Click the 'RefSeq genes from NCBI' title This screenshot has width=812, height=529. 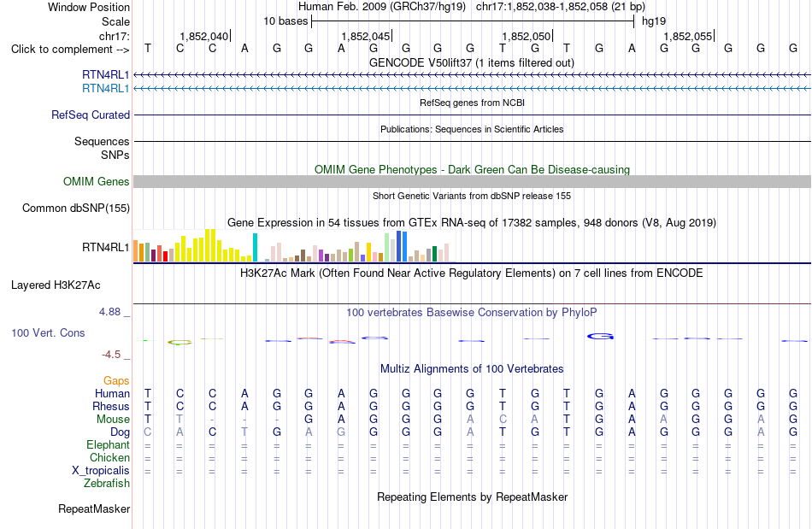(473, 103)
